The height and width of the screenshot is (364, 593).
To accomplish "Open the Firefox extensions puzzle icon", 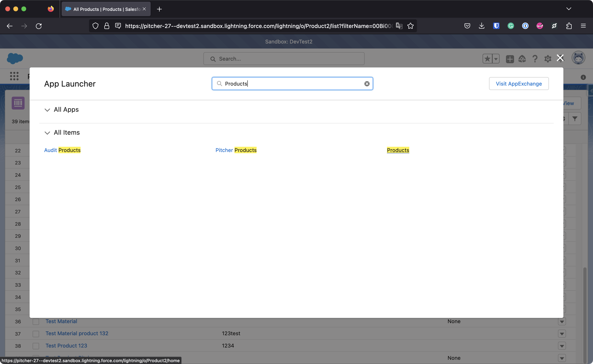I will [x=569, y=26].
